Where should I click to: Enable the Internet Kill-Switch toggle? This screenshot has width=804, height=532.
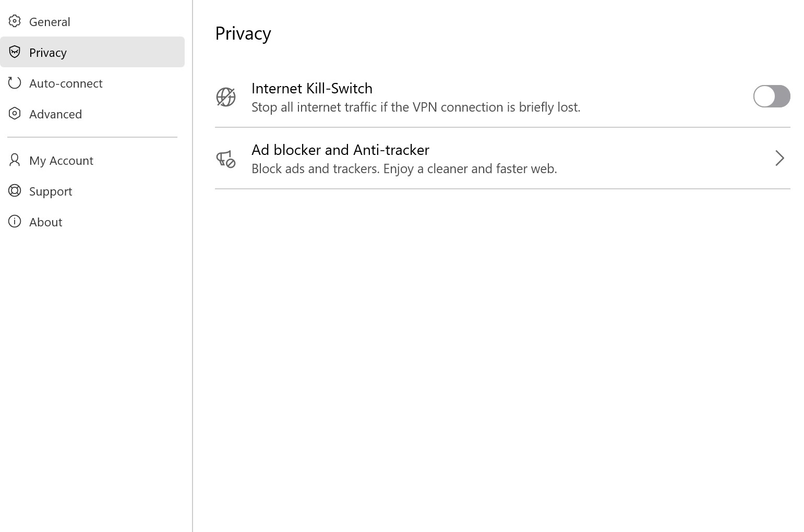click(x=771, y=96)
